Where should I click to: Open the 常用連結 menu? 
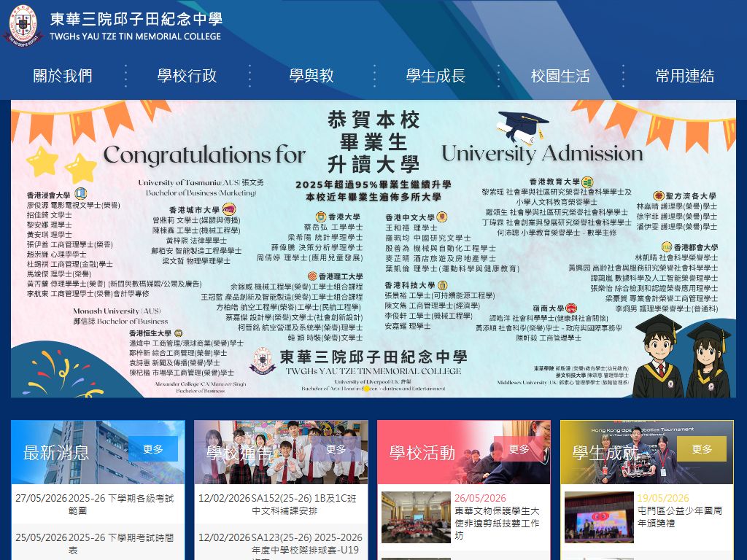pos(684,76)
